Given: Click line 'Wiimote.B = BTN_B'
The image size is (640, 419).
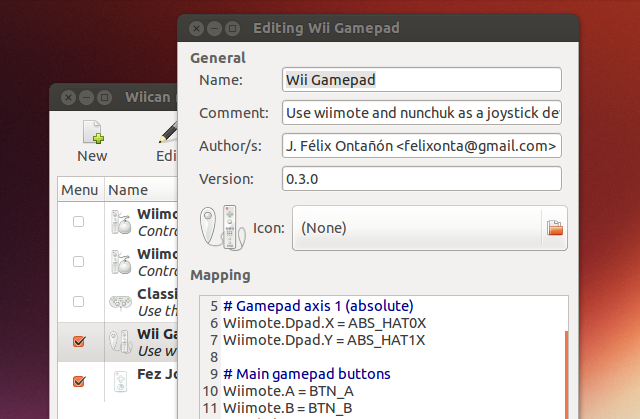Looking at the screenshot, I should pyautogui.click(x=287, y=408).
